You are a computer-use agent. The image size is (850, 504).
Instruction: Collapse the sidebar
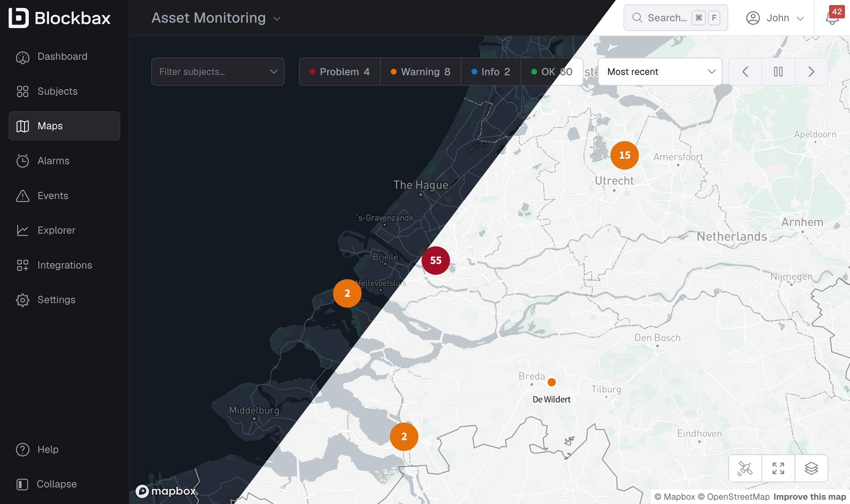coord(64,484)
